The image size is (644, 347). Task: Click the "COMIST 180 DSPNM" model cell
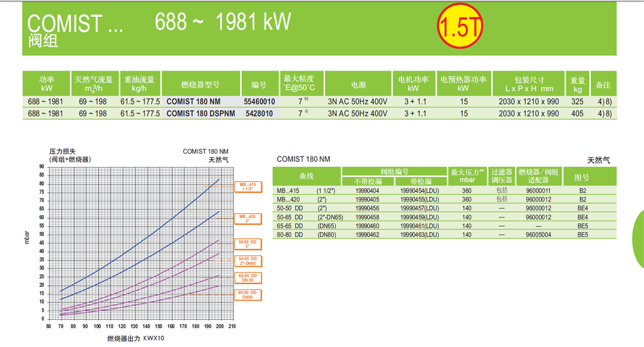[201, 113]
